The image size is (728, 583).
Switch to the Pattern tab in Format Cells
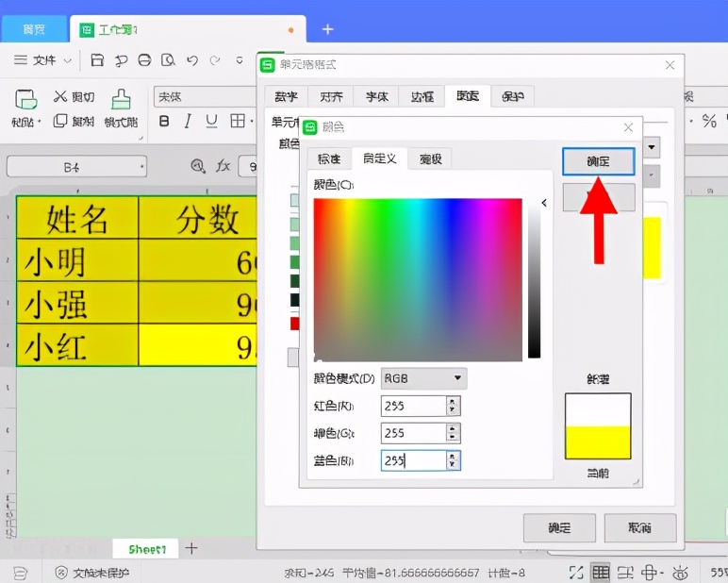468,95
